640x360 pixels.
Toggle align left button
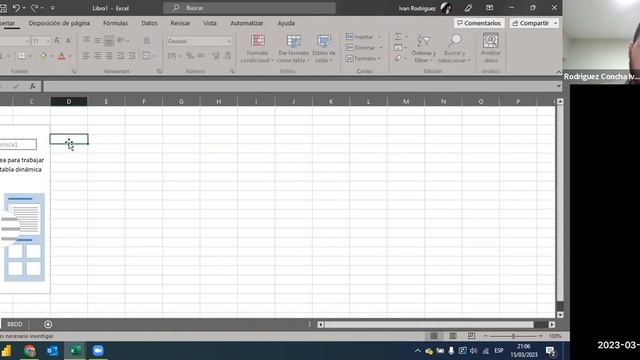tap(87, 56)
